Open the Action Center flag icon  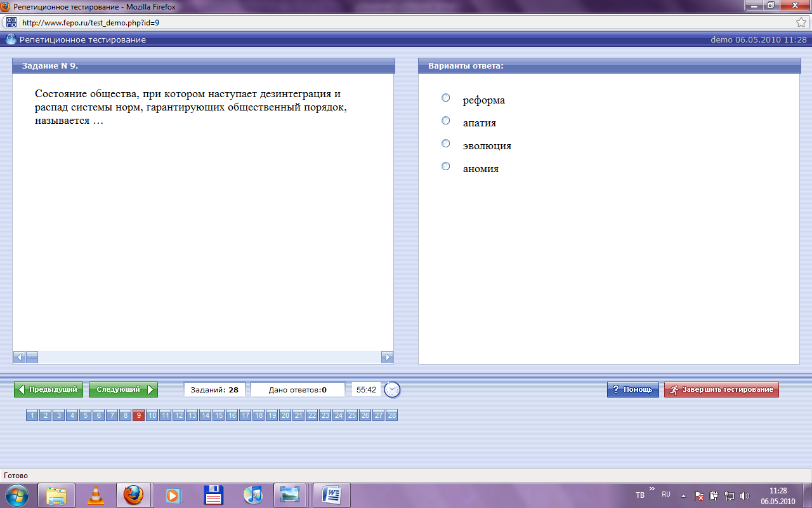tap(699, 495)
